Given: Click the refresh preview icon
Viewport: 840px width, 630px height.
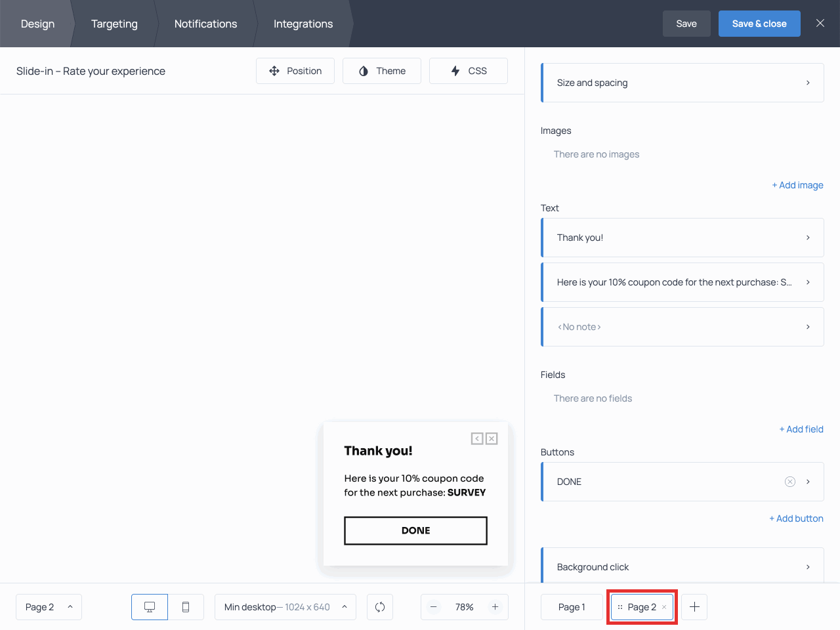Looking at the screenshot, I should point(380,607).
